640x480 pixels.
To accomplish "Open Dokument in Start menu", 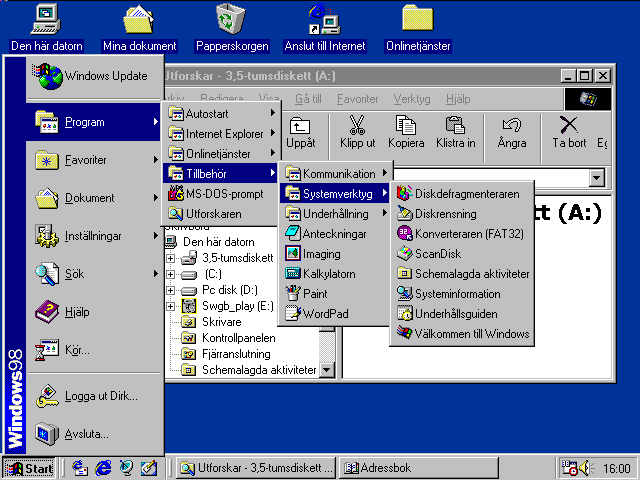I will pyautogui.click(x=94, y=198).
